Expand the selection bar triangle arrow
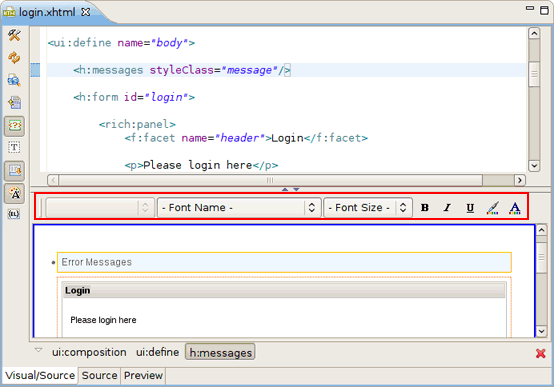Image resolution: width=554 pixels, height=387 pixels. point(38,351)
